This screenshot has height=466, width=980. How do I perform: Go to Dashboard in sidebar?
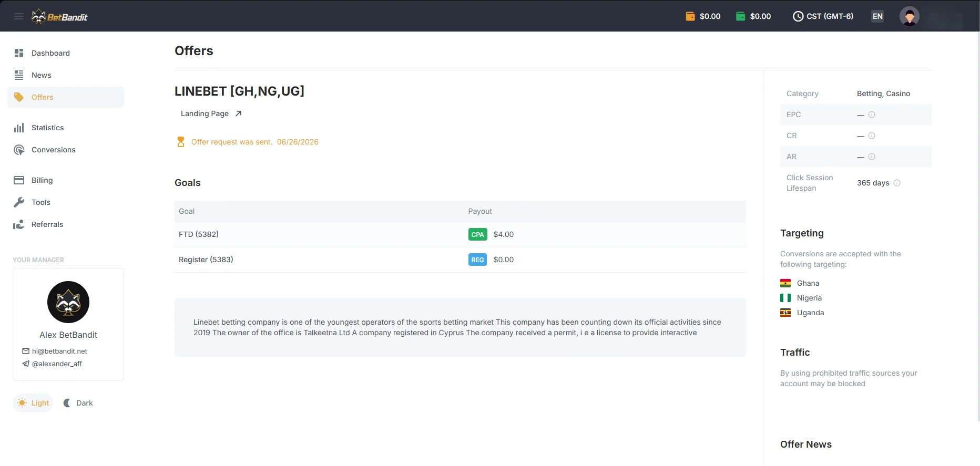(66, 53)
